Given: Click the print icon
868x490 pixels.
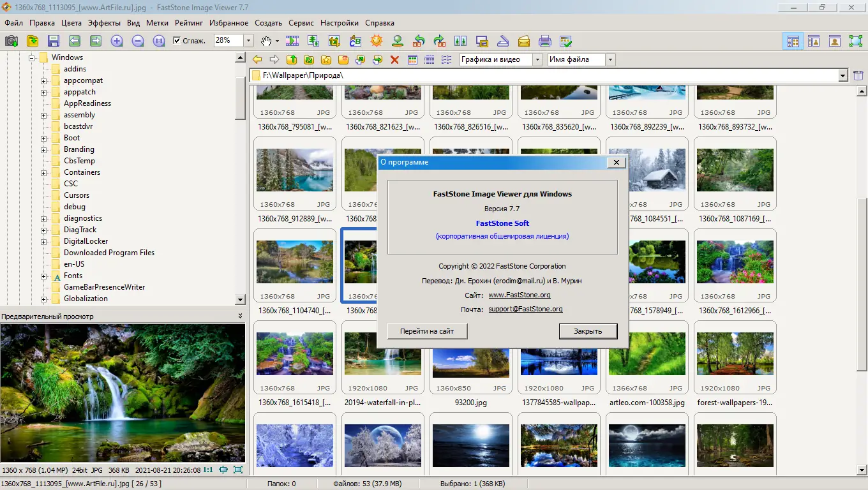Looking at the screenshot, I should click(x=545, y=41).
